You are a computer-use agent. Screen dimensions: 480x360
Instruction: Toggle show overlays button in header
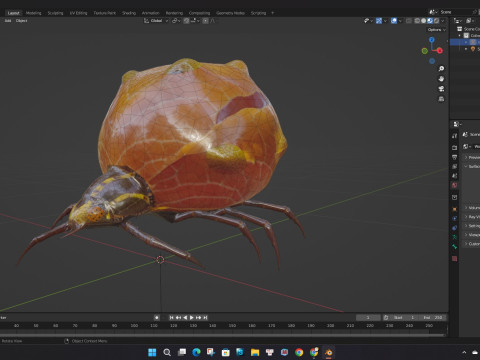[394, 21]
